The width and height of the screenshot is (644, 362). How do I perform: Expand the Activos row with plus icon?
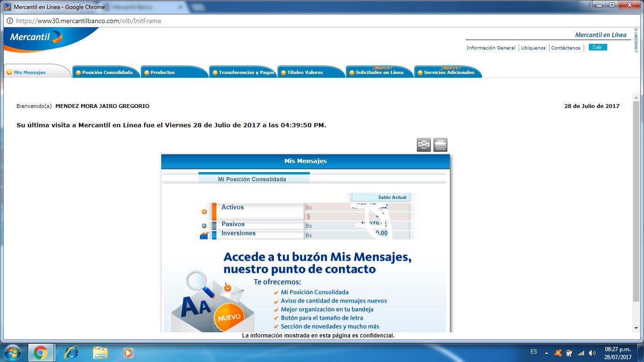[204, 212]
